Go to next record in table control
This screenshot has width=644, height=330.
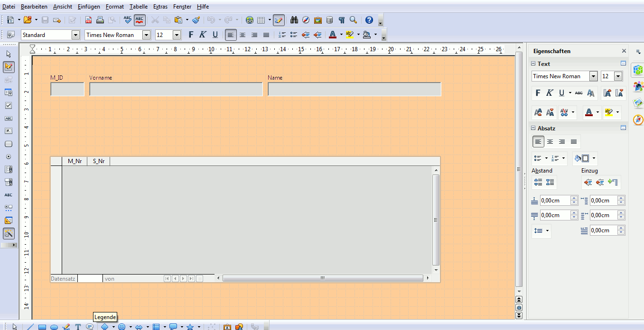183,279
